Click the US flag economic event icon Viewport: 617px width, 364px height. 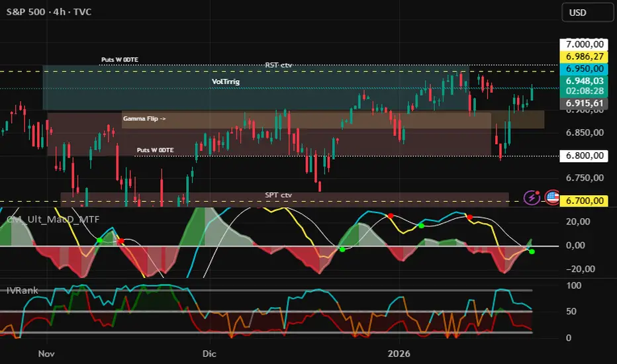pyautogui.click(x=551, y=197)
